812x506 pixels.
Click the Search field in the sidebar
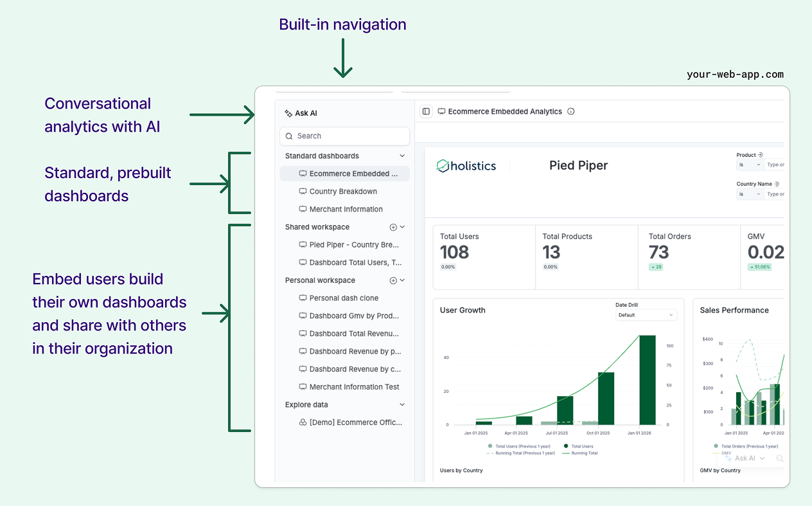344,136
